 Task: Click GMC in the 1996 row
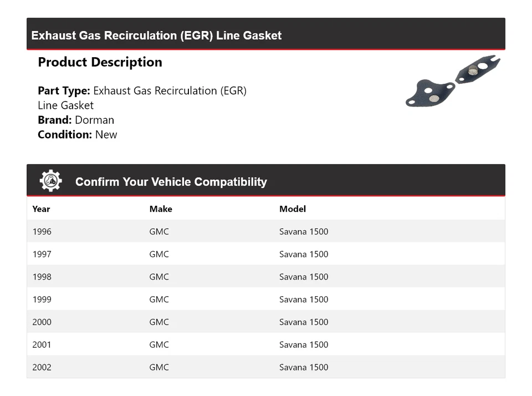pos(159,232)
